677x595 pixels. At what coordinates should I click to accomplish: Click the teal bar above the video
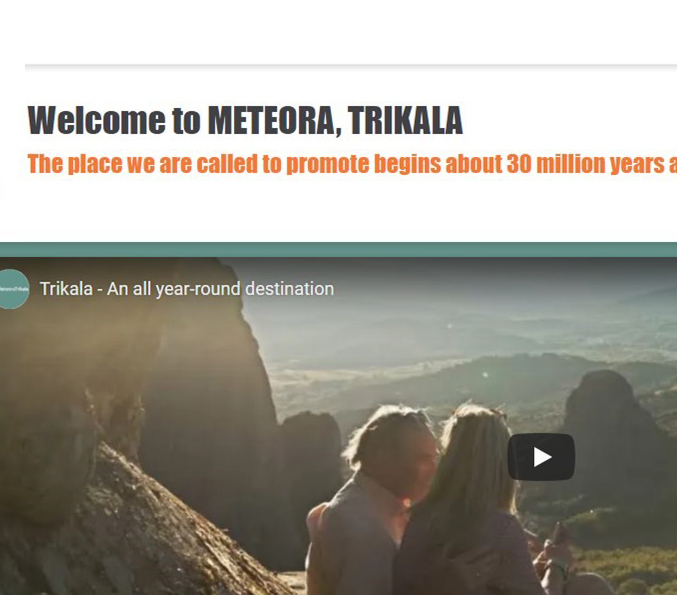point(338,250)
